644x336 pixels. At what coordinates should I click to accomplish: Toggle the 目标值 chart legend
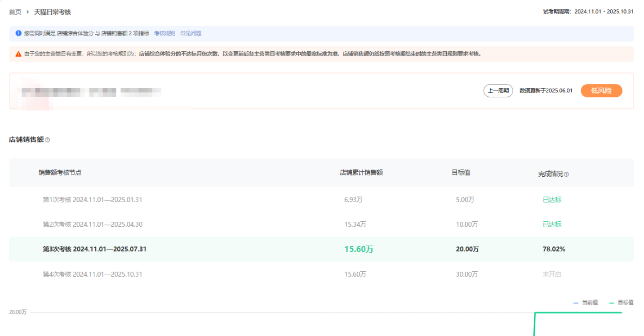pyautogui.click(x=622, y=303)
